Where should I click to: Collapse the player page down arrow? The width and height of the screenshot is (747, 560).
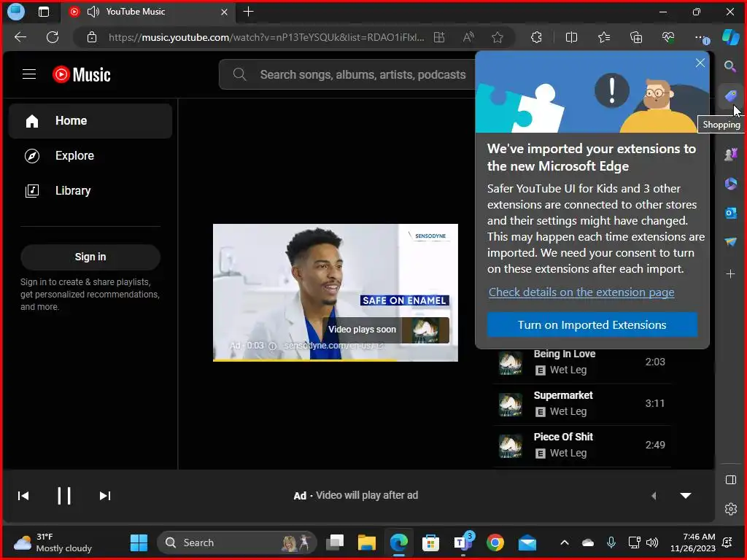[x=686, y=496]
